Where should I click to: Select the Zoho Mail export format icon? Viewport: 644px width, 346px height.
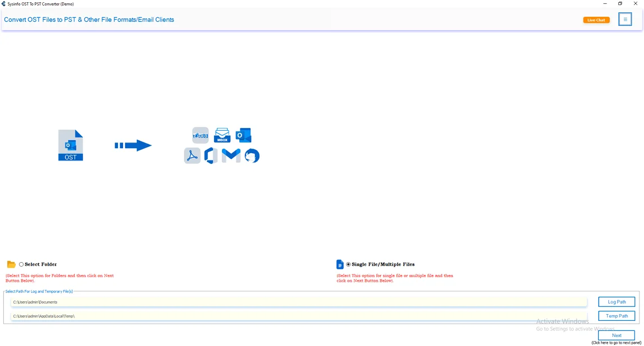200,135
